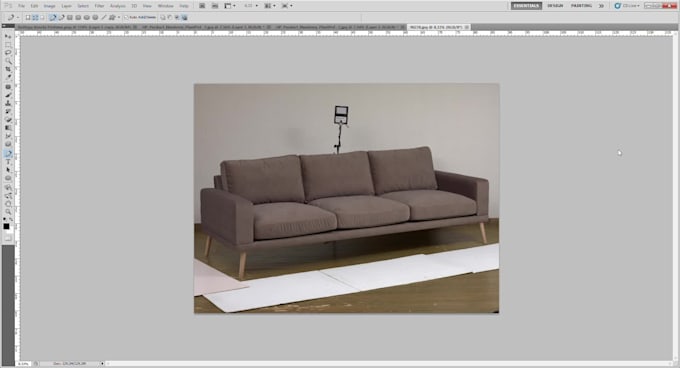The image size is (680, 368).
Task: Select the Zoom tool
Action: (x=8, y=212)
